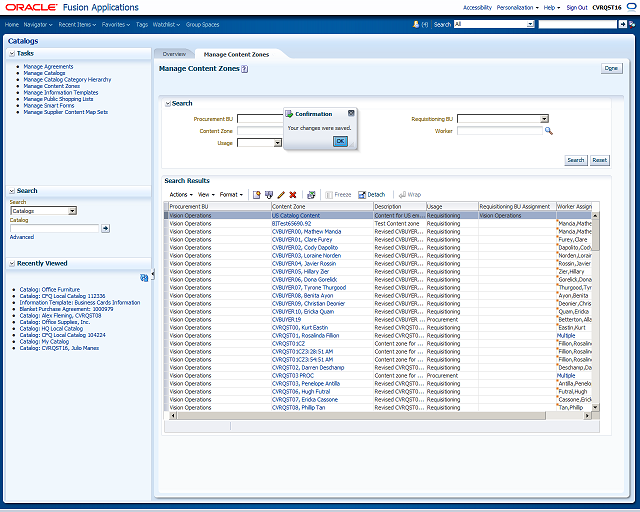Screen dimensions: 640x512
Task: Click the table vertical scroll down arrow
Action: 596,407
